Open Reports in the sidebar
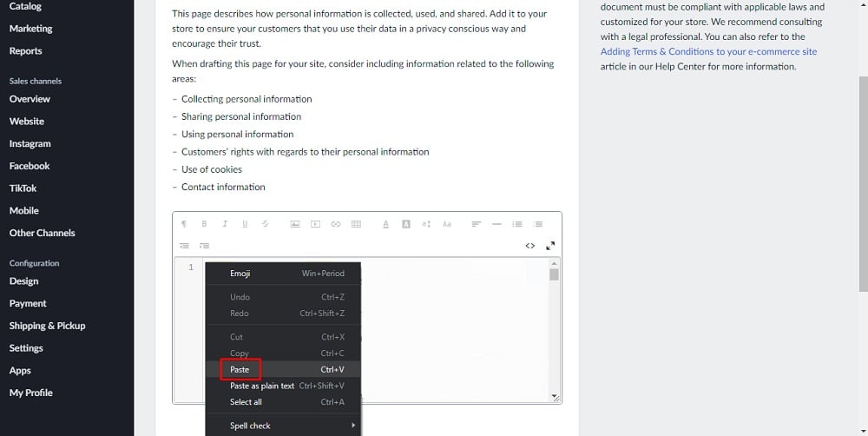868x436 pixels. click(25, 51)
